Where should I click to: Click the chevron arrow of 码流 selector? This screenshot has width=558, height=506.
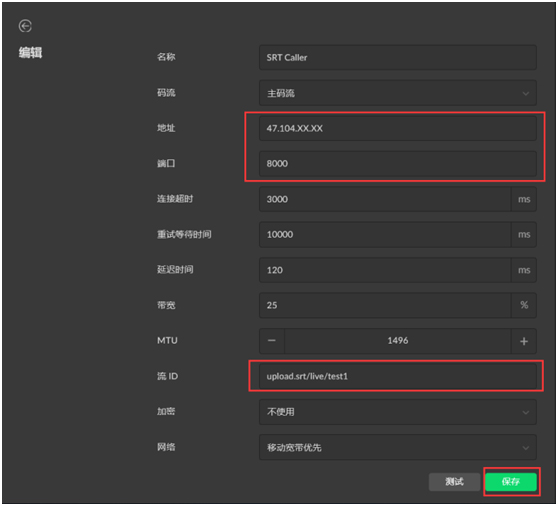tap(525, 94)
